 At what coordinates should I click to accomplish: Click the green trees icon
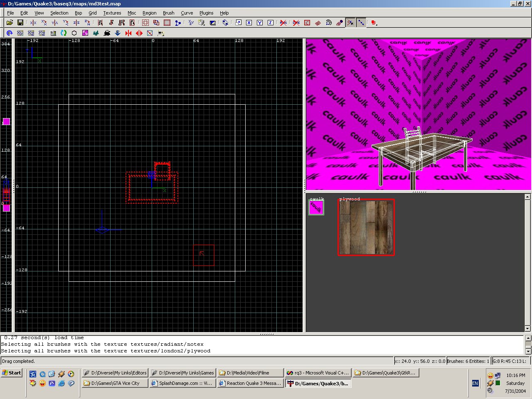pos(96,33)
